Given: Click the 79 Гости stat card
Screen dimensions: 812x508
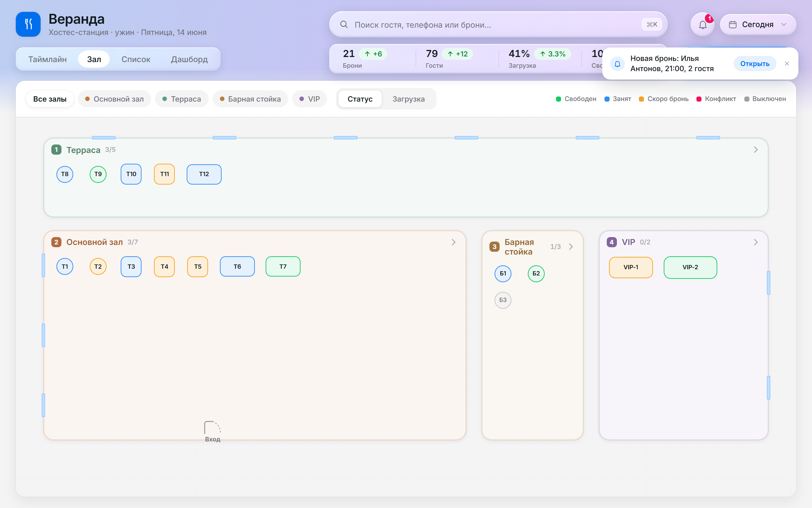Looking at the screenshot, I should coord(457,58).
